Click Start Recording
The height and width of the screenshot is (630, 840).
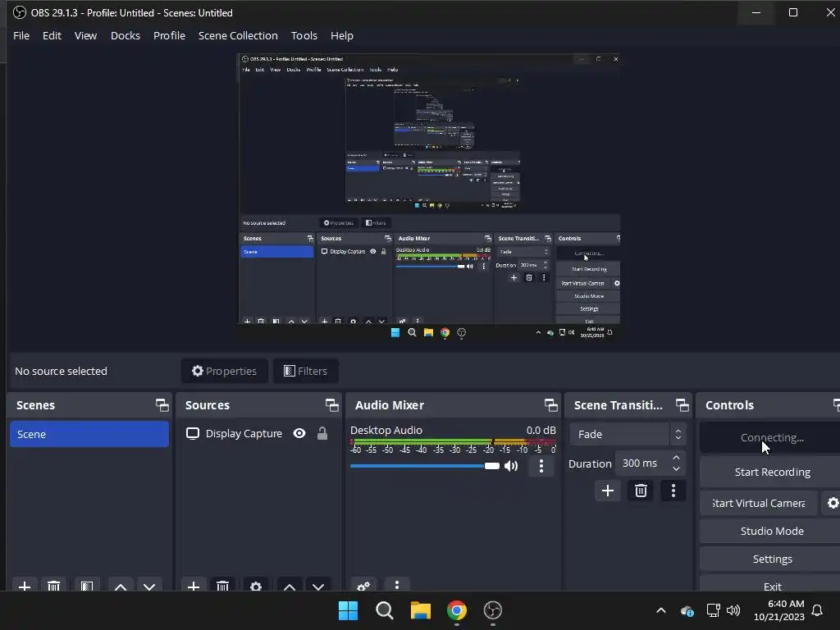tap(771, 472)
